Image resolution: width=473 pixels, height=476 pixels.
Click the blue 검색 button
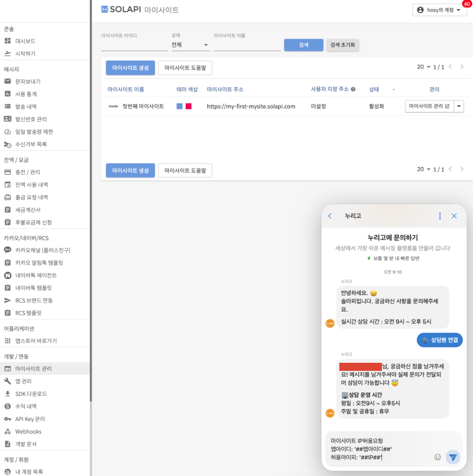(x=303, y=45)
